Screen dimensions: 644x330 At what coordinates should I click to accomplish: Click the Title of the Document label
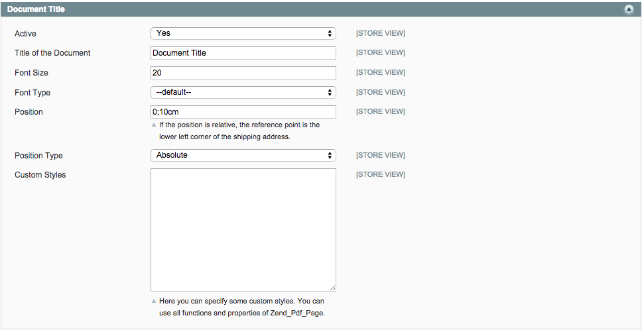(x=52, y=53)
